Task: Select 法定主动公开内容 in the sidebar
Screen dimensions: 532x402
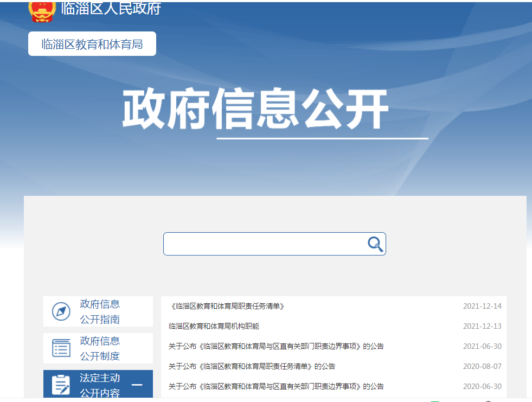Action: (100, 385)
